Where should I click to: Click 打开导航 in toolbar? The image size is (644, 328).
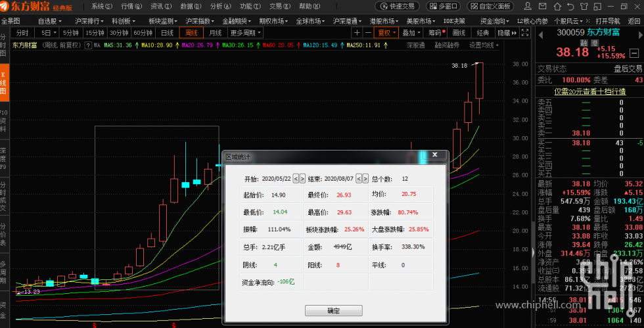(608, 21)
